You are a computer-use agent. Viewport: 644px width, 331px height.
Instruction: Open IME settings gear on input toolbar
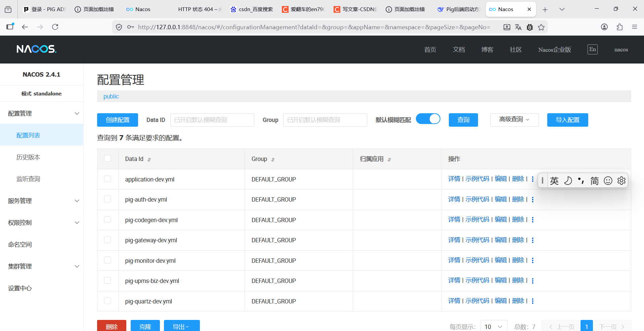click(621, 181)
